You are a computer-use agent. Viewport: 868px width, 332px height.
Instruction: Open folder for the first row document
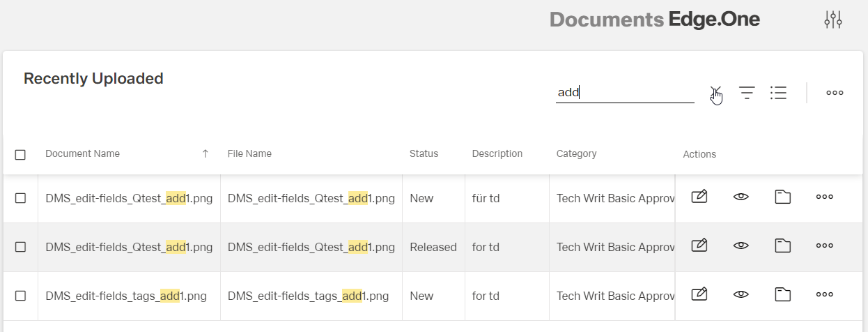pos(782,197)
